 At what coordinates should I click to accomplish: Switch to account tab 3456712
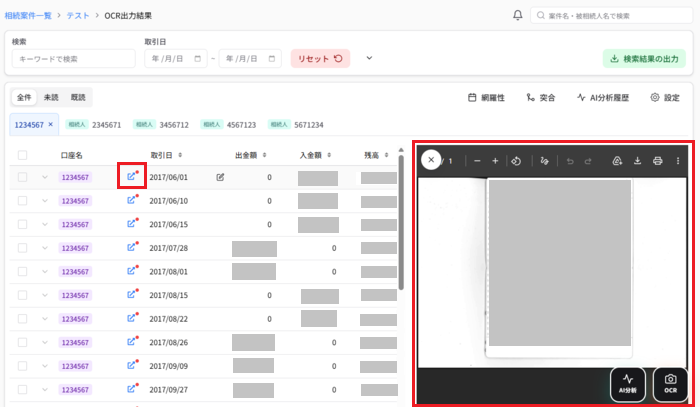161,125
